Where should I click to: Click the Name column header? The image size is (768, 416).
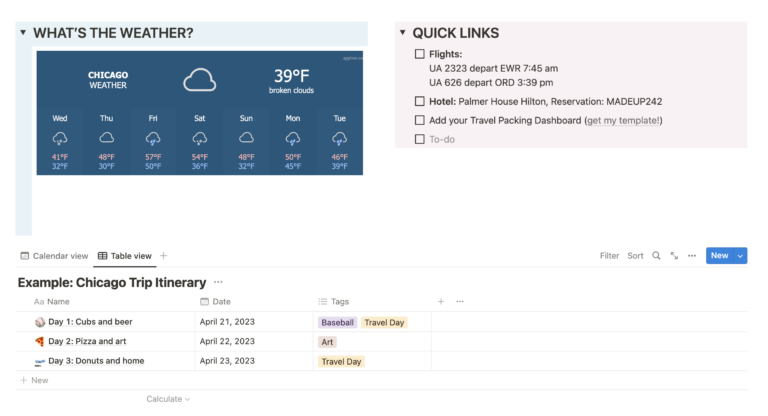(51, 301)
